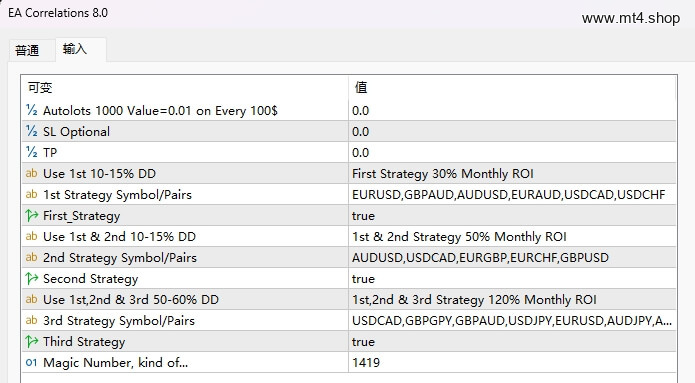Edit the 1st,2nd & 3rd Strategy 120% Monthly ROI value
This screenshot has height=383, width=695.
tap(512, 299)
